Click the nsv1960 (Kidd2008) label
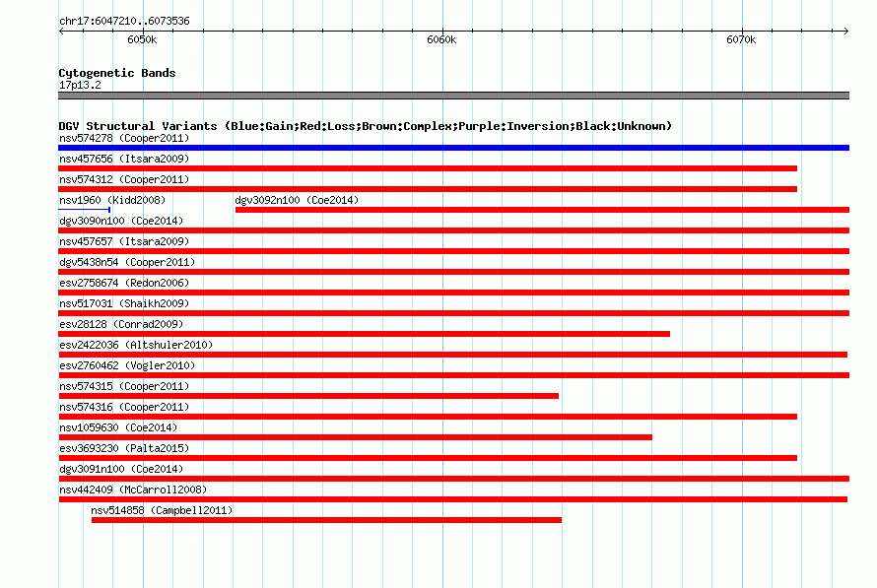This screenshot has height=588, width=877. coord(112,200)
